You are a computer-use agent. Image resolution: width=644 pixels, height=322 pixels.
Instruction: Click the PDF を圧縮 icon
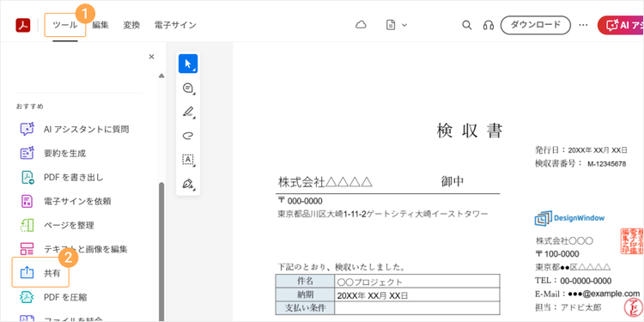coord(27,297)
